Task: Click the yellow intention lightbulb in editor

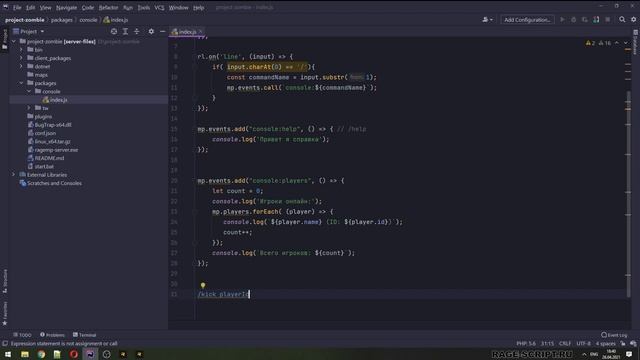Action: pos(202,285)
